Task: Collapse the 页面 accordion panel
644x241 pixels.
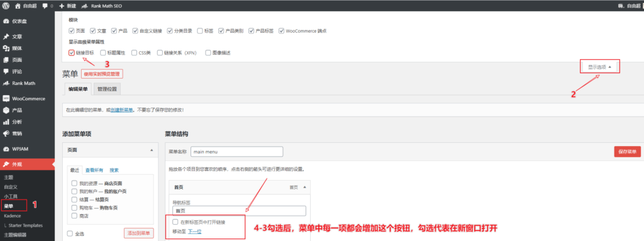Action: [151, 150]
